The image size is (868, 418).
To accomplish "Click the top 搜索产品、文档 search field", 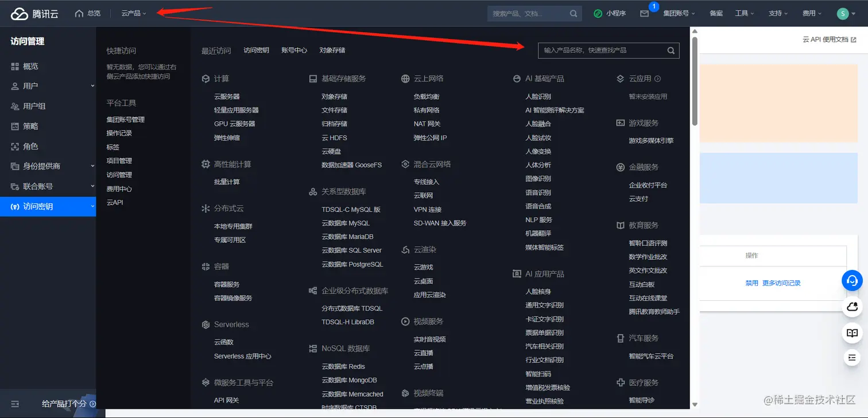I will pyautogui.click(x=534, y=13).
